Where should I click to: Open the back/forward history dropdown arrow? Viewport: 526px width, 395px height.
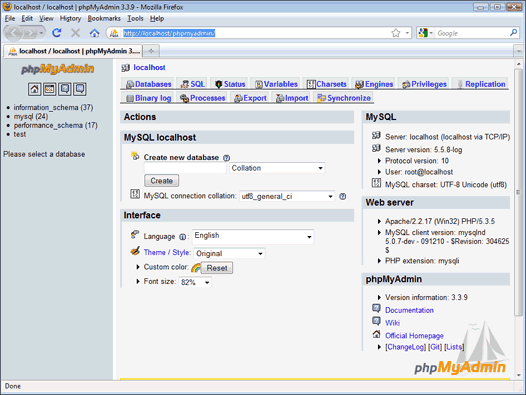(41, 33)
